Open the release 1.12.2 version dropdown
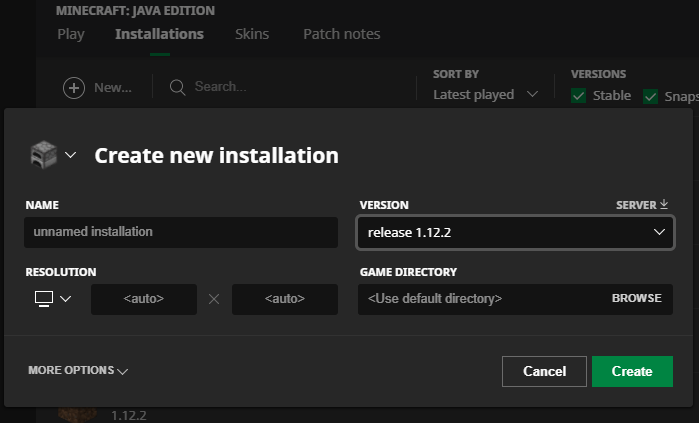This screenshot has width=699, height=423. point(514,232)
